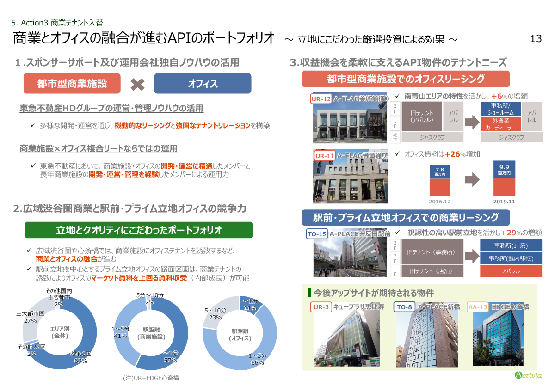Select the heading 1.スポンサーサポート及び運用会社独自ノウハウの活用
The image size is (555, 392).
127,62
